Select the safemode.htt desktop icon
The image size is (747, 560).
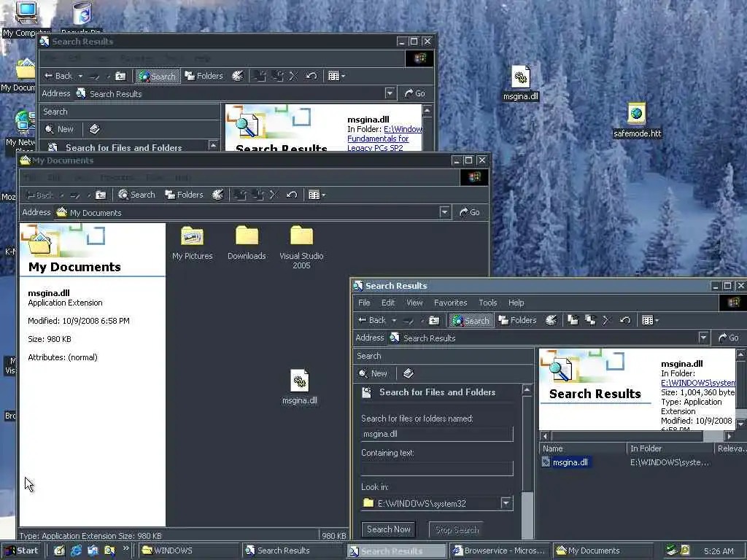tap(637, 120)
